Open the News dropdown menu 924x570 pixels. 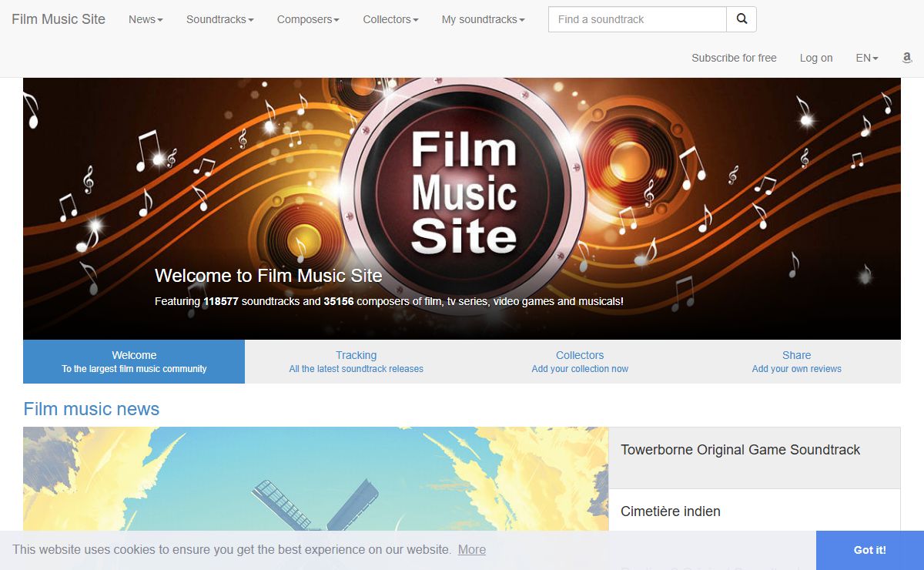pyautogui.click(x=146, y=19)
